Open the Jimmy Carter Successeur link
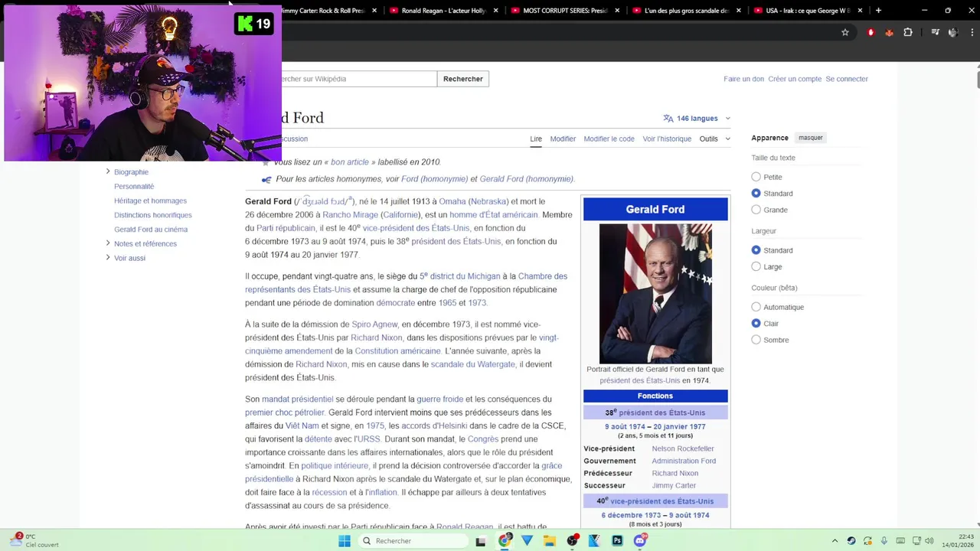 674,485
